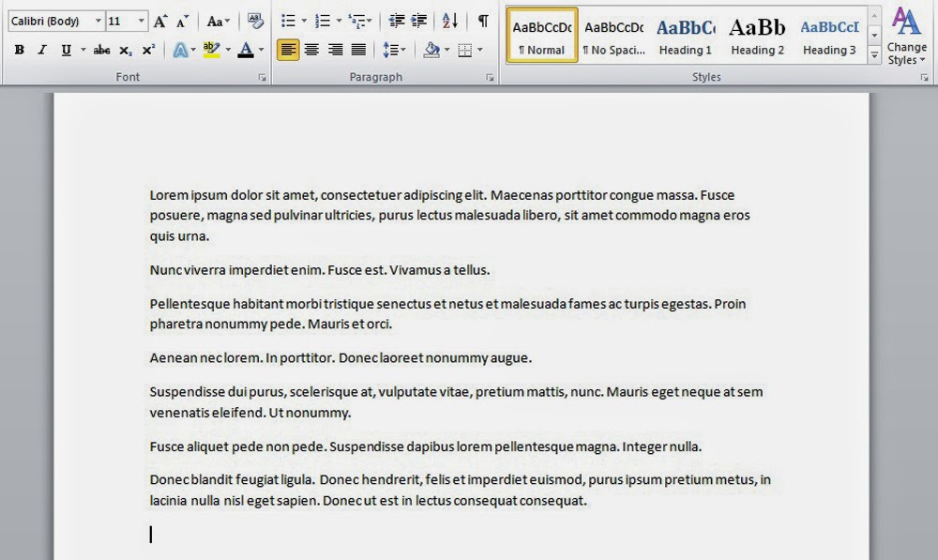Open the Styles pane launcher
Image resolution: width=938 pixels, height=560 pixels.
pos(924,77)
